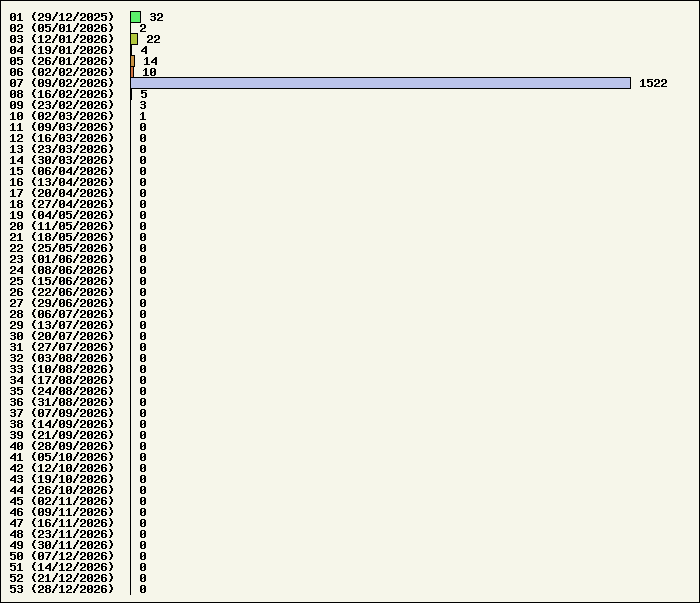This screenshot has height=603, width=700.
Task: Click the value 5 for week 08
Action: click(x=143, y=94)
